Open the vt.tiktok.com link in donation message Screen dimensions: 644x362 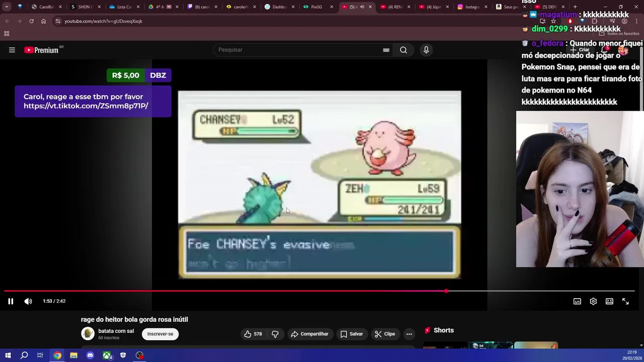click(x=86, y=106)
